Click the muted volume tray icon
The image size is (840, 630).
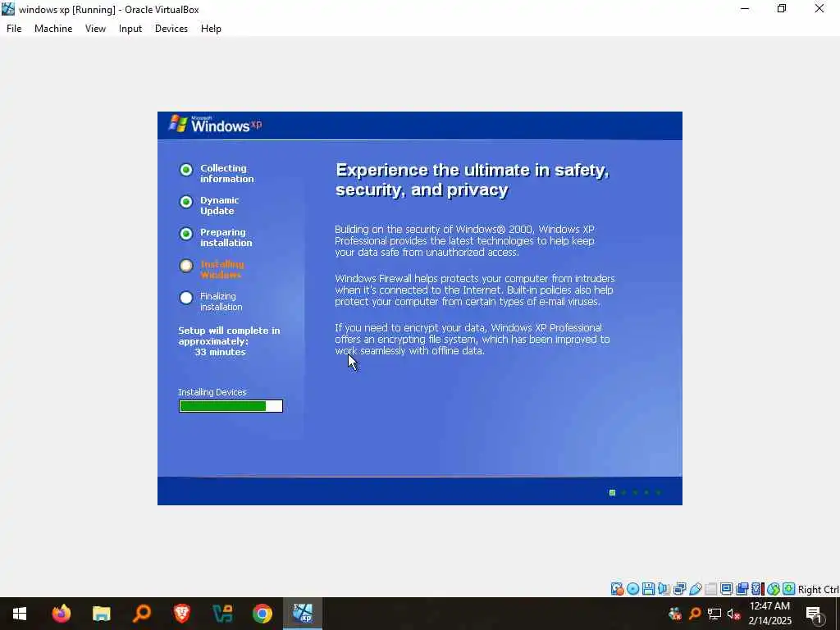click(734, 614)
